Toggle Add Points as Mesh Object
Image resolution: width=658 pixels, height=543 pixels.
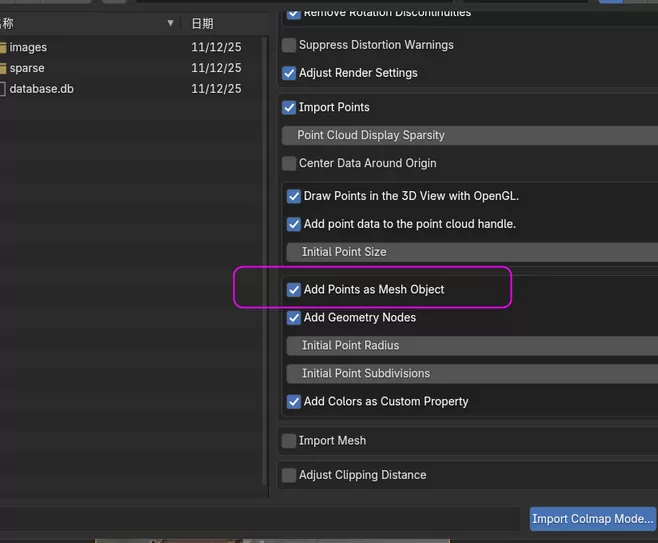[294, 289]
